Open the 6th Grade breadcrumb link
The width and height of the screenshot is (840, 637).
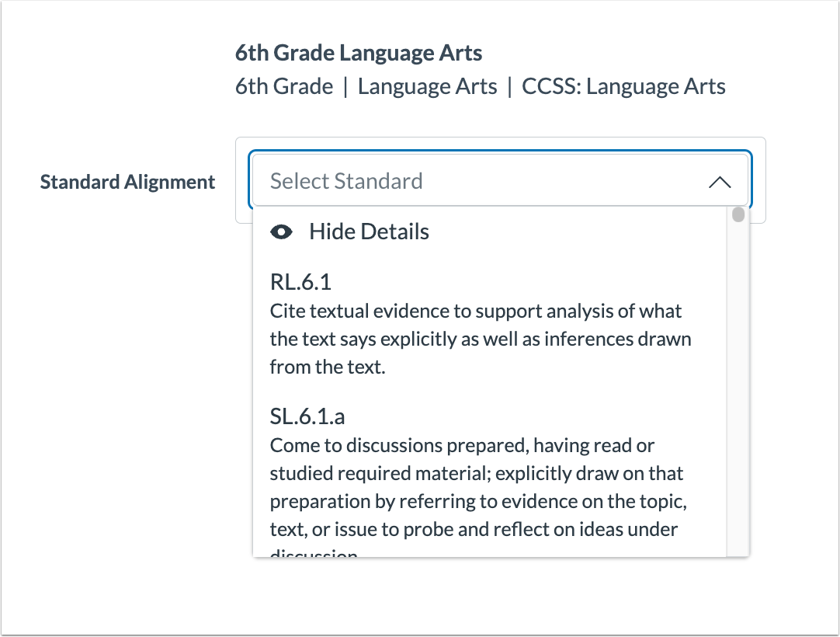tap(283, 86)
